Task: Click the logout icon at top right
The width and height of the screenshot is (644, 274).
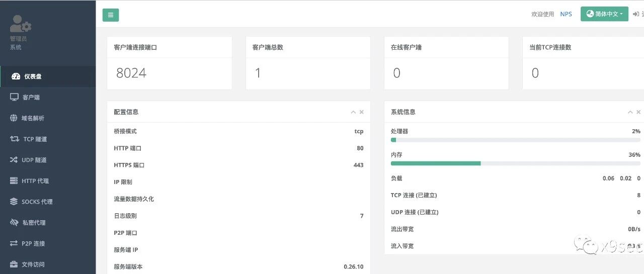Action: 636,14
